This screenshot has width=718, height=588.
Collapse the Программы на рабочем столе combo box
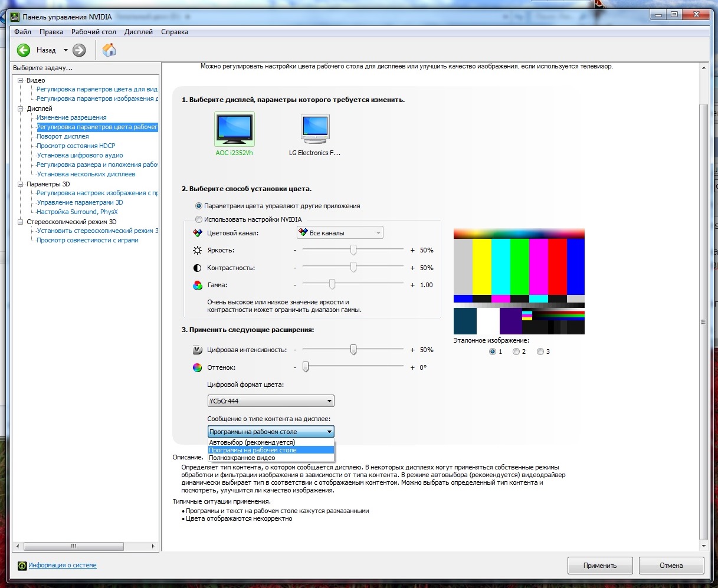point(271,432)
